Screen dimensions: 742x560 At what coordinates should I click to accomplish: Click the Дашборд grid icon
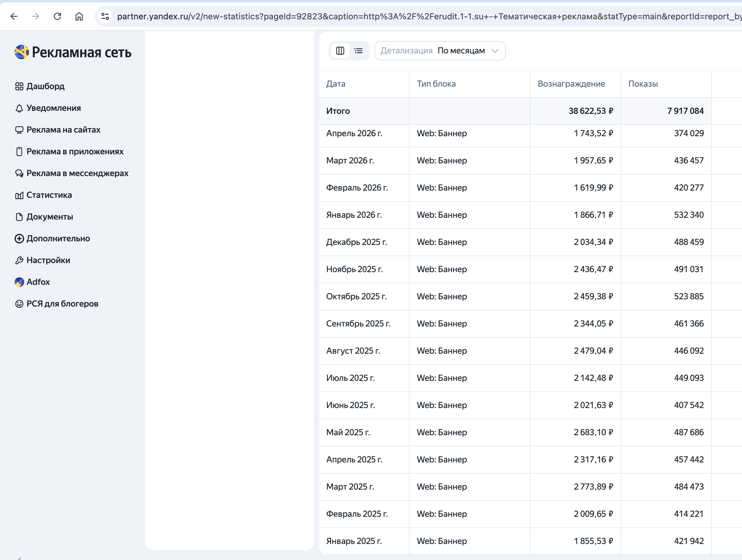(x=19, y=86)
